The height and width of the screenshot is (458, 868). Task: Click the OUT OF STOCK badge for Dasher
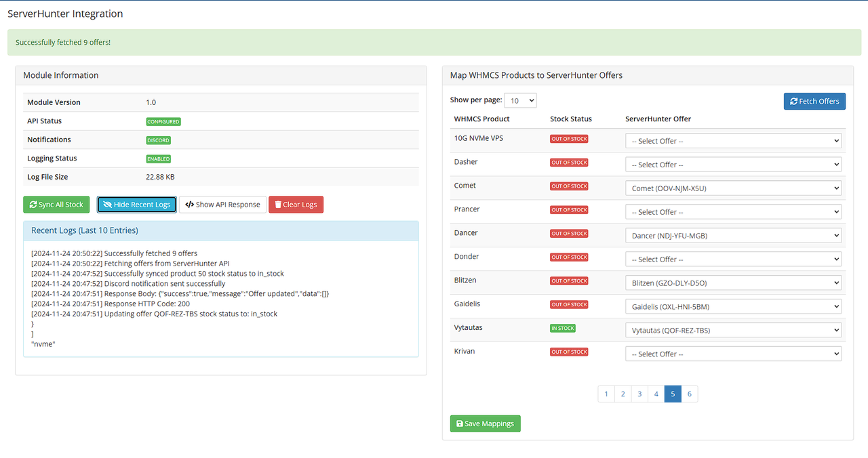coord(569,163)
